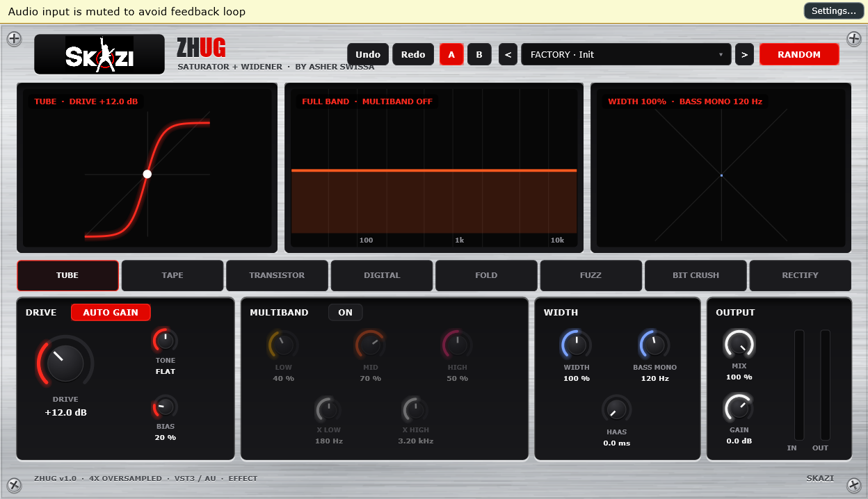Click the X HIGH crossover knob
Screen dimensions: 868x499
[x=416, y=409]
